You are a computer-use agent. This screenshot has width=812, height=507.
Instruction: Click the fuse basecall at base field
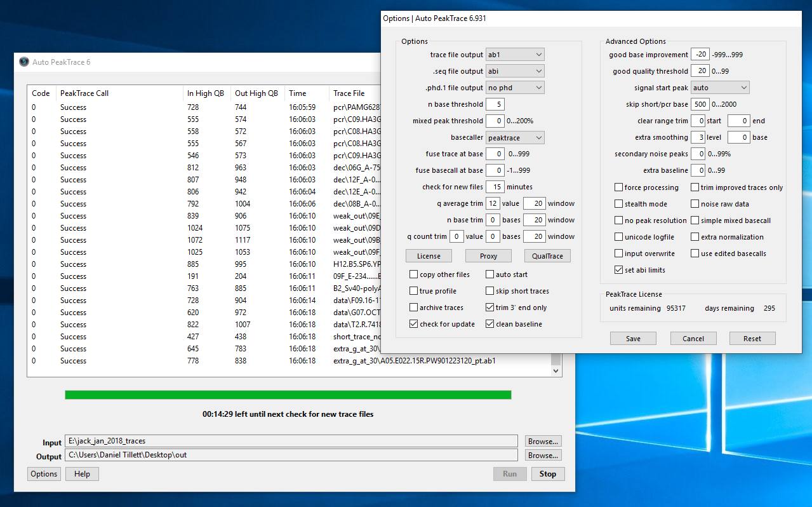click(495, 170)
